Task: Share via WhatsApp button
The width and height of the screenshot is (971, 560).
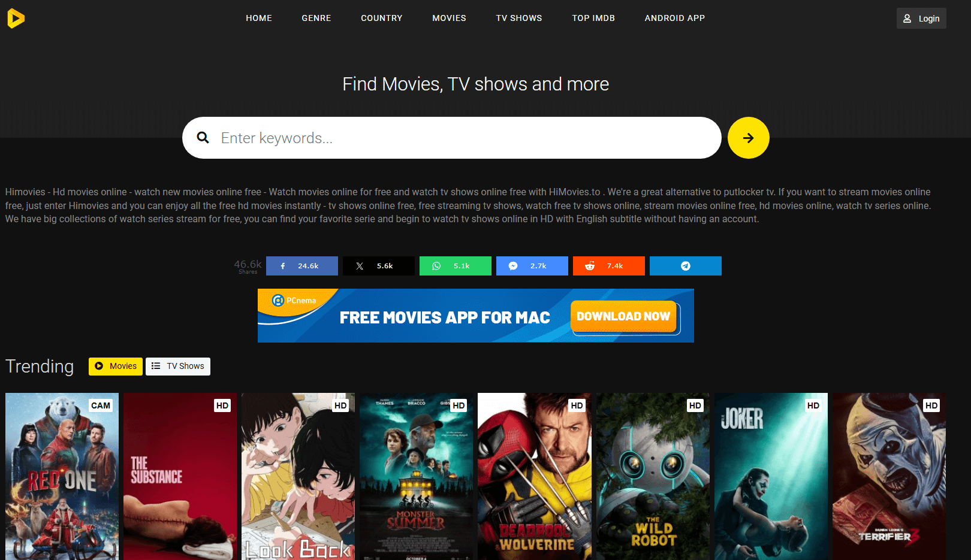Action: [x=455, y=266]
